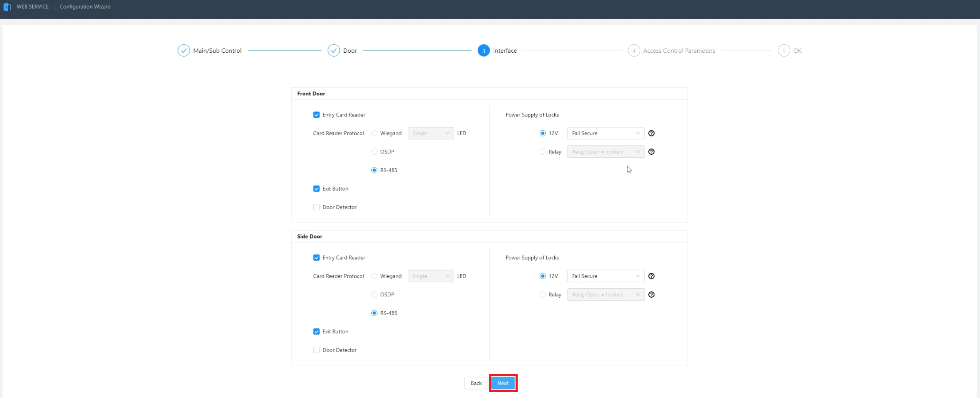Click the step 3 Interface circle
The width and height of the screenshot is (980, 398).
pos(483,51)
